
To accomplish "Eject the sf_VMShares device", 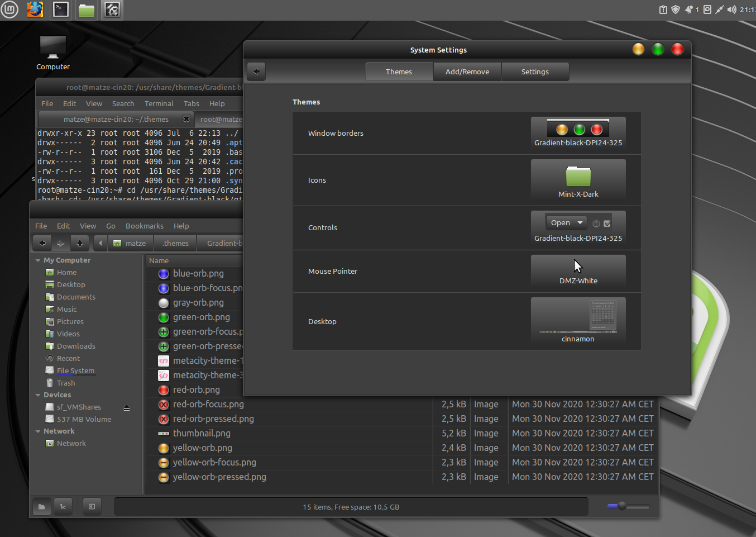I will [x=127, y=407].
